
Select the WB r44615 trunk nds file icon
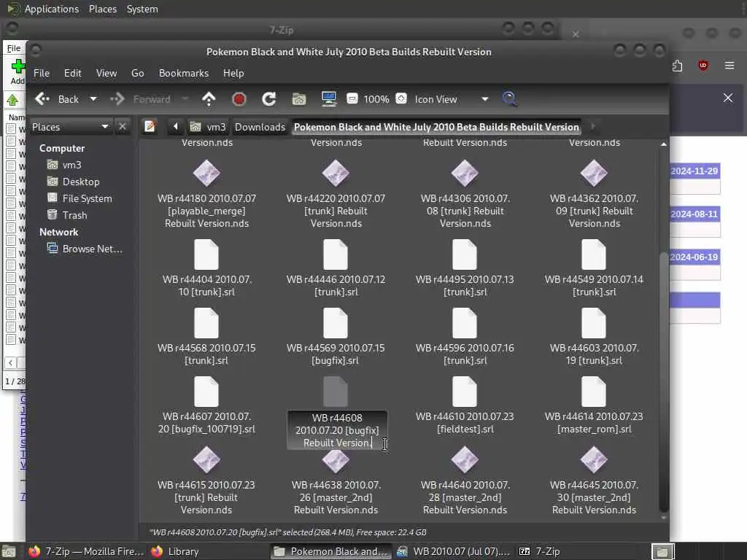206,460
